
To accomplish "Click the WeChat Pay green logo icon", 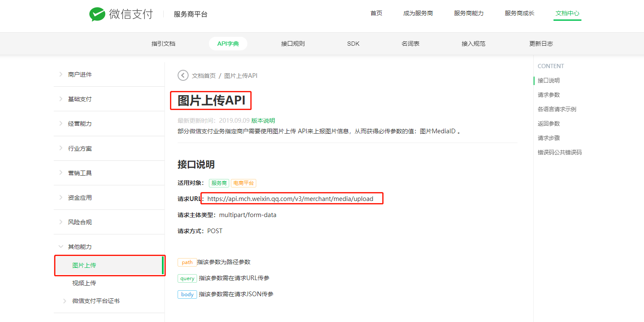I will pos(97,14).
